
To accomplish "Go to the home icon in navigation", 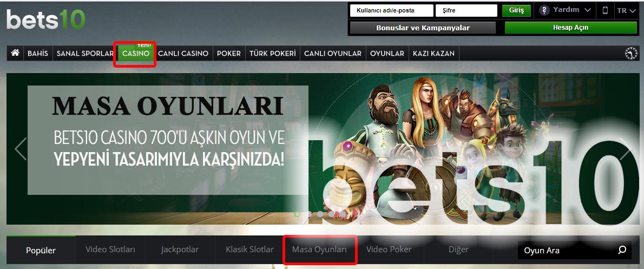I will (15, 53).
